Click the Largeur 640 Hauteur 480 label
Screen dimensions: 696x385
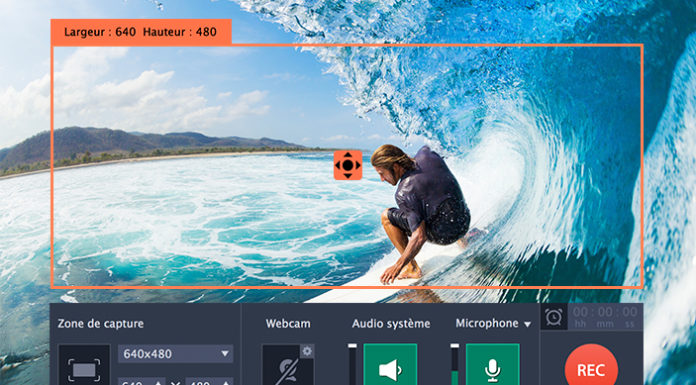[x=141, y=32]
